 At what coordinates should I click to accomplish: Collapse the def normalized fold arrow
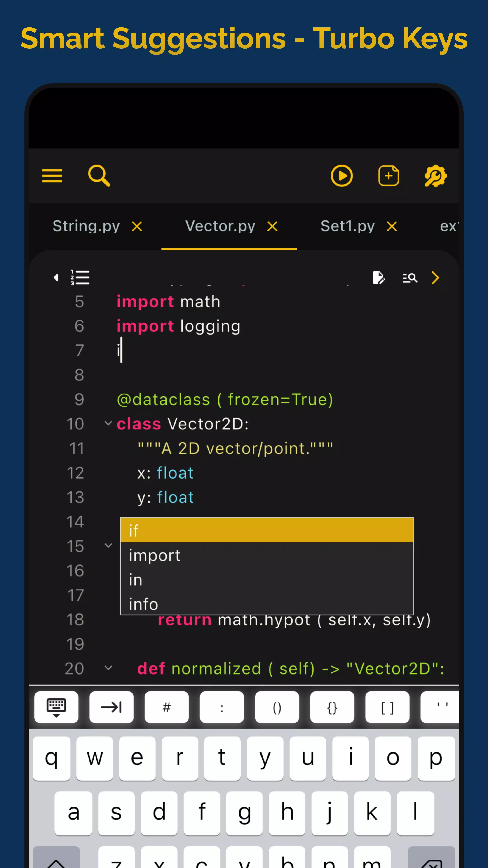click(x=108, y=668)
